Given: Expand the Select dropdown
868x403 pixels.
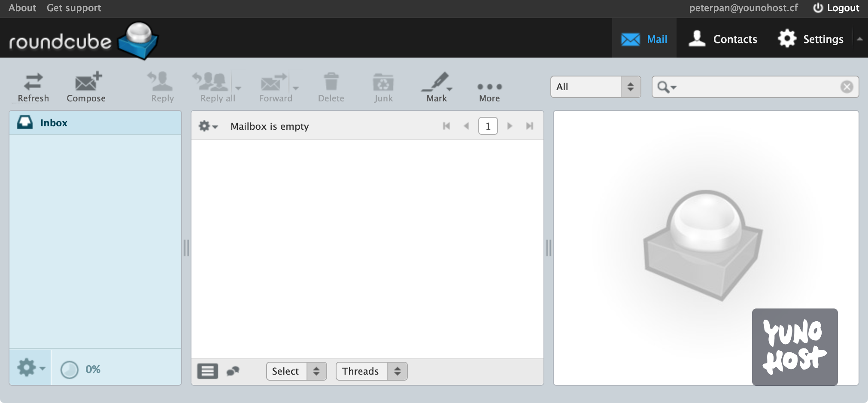Looking at the screenshot, I should click(296, 371).
